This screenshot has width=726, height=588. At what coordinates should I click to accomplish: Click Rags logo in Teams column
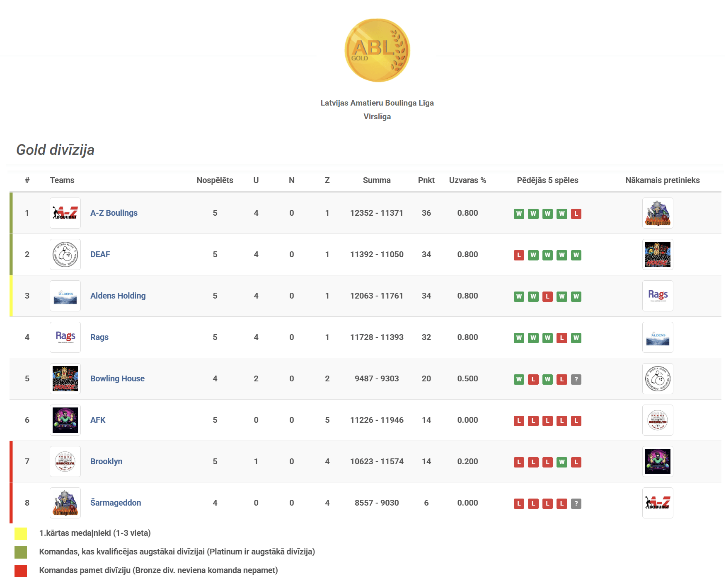tap(65, 337)
